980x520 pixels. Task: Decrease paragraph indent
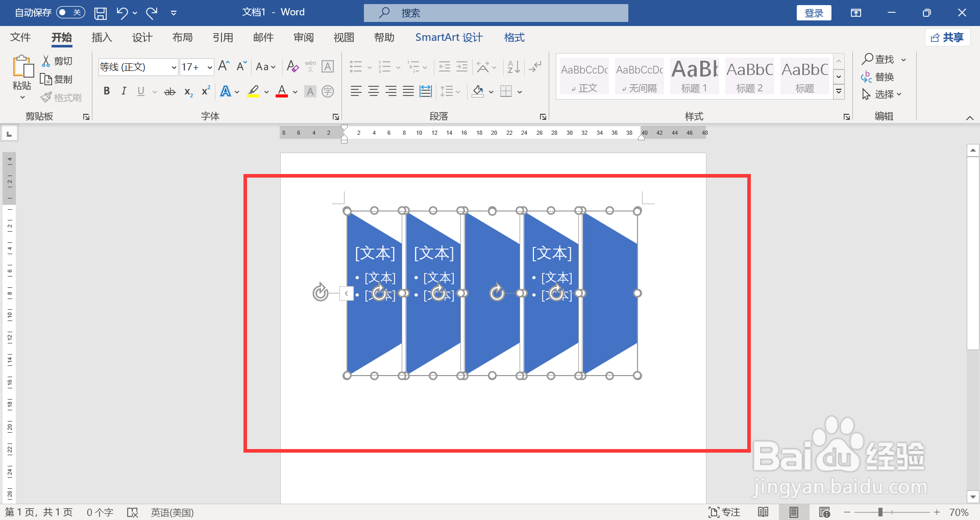(x=445, y=66)
